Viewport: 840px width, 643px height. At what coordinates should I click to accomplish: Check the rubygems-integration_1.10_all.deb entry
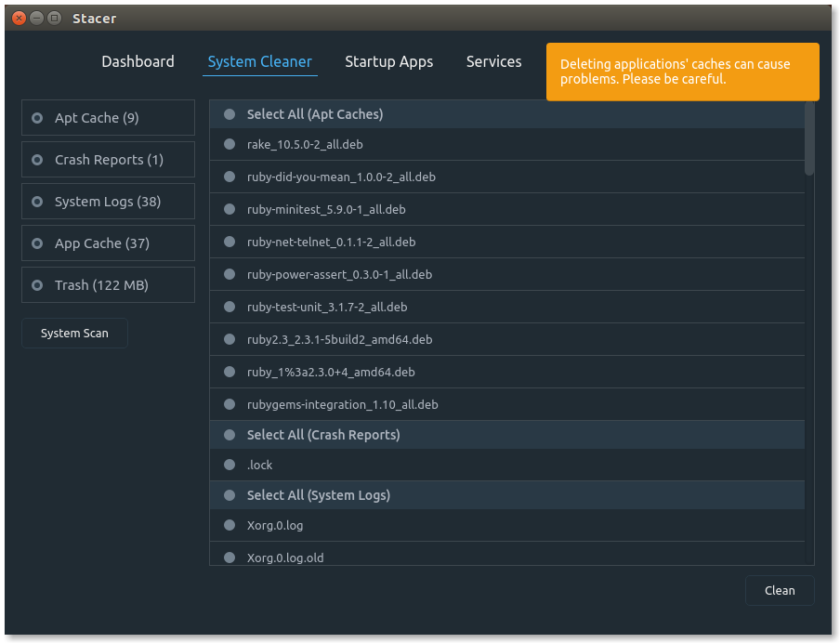[230, 404]
